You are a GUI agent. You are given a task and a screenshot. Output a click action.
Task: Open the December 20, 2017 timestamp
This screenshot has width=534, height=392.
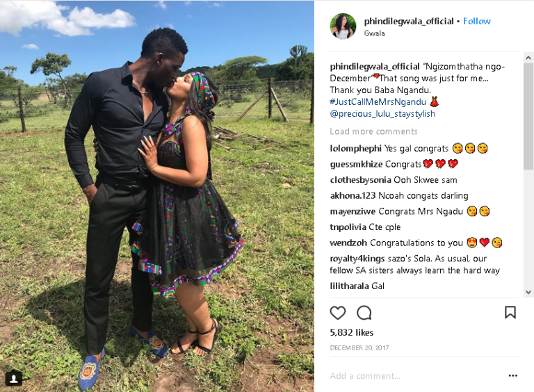[359, 348]
